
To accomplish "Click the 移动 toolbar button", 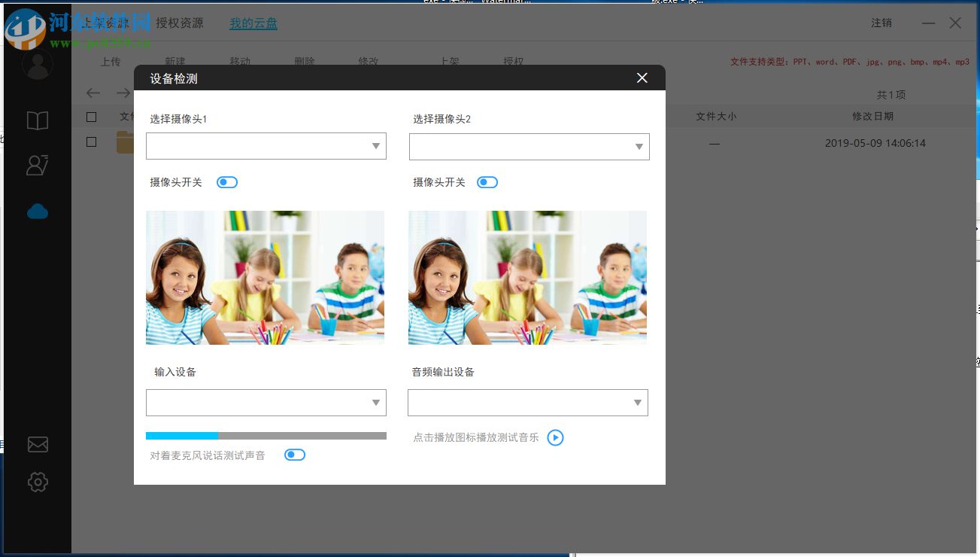I will tap(240, 62).
